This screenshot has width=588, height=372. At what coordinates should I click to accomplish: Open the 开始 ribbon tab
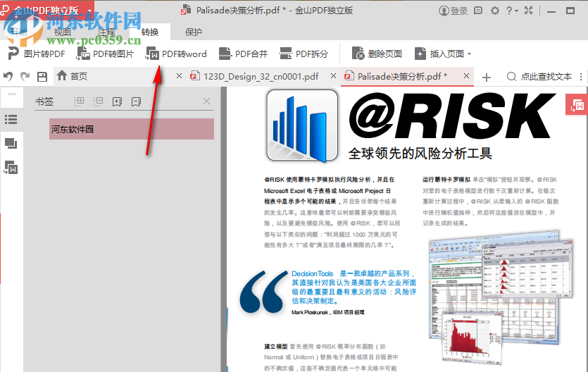(x=18, y=32)
